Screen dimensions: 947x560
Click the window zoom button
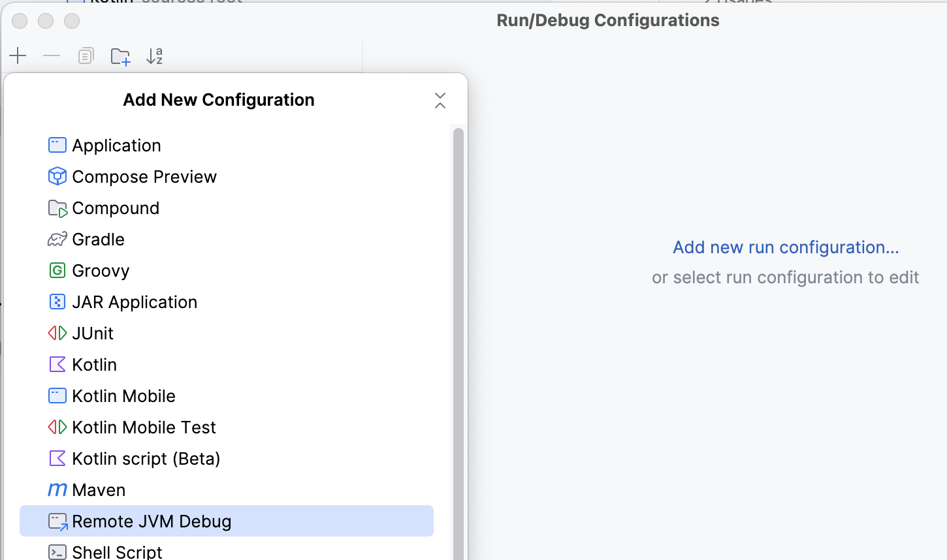(72, 21)
